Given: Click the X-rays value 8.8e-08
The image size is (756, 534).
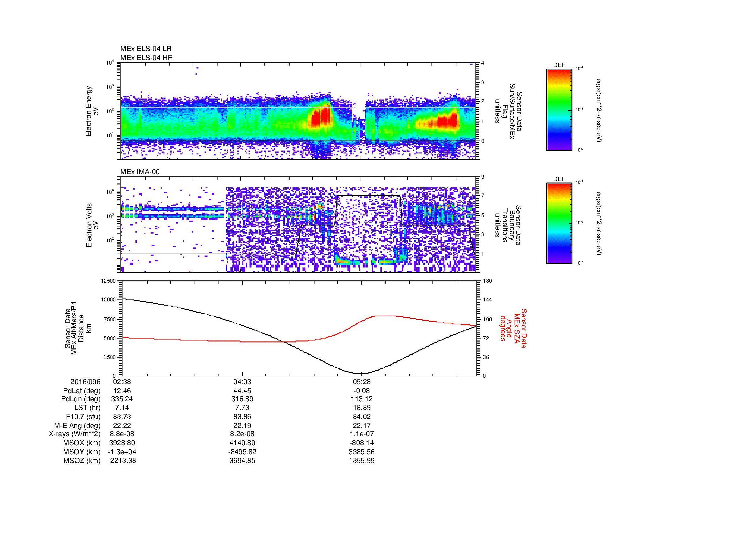Looking at the screenshot, I should 122,434.
